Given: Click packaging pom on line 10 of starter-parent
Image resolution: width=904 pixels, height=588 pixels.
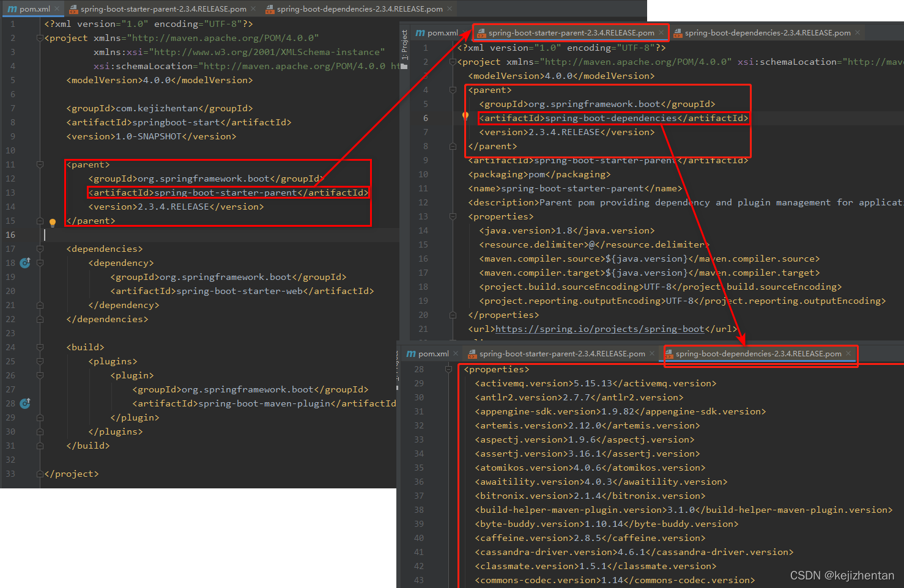Looking at the screenshot, I should click(x=539, y=174).
